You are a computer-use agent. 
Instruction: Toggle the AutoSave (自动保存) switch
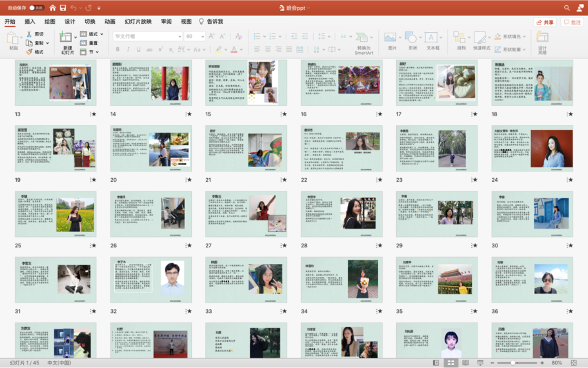(x=37, y=8)
